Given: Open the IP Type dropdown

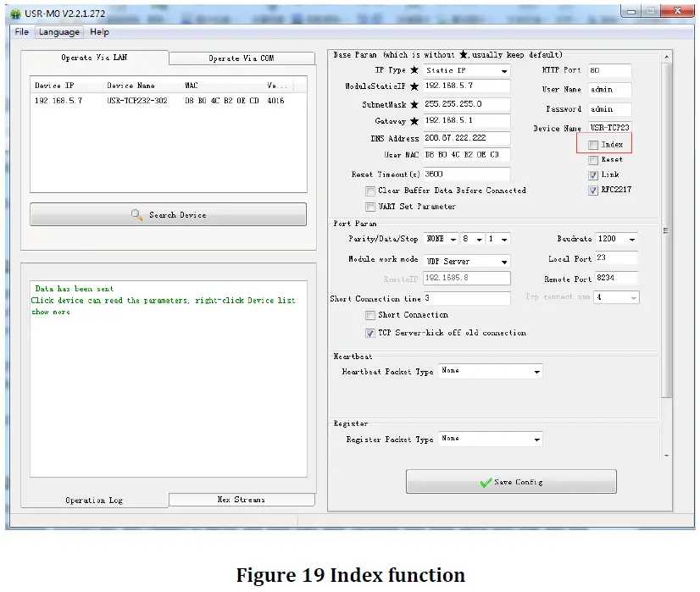Looking at the screenshot, I should 504,71.
